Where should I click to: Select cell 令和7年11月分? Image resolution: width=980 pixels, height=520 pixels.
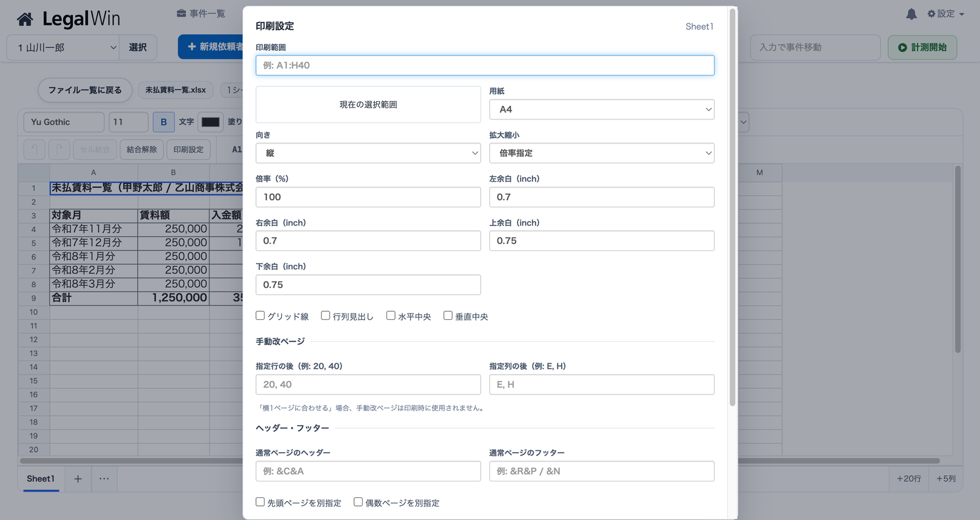94,229
